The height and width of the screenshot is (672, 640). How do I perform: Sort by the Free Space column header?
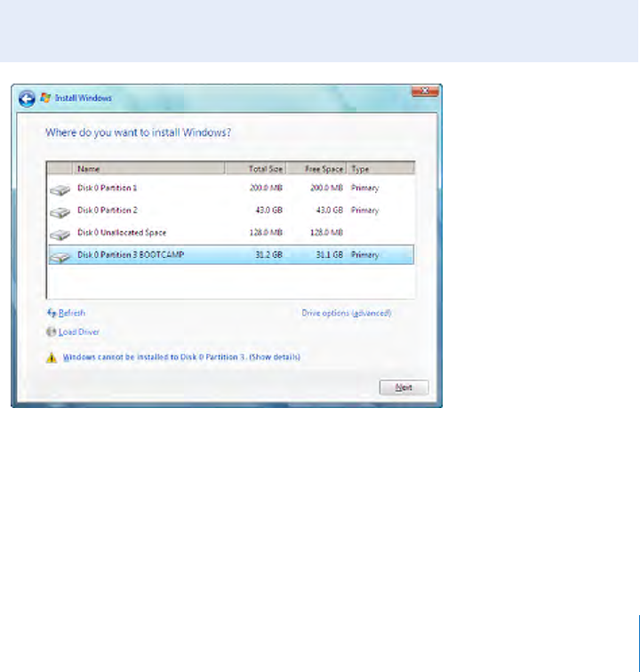click(316, 168)
